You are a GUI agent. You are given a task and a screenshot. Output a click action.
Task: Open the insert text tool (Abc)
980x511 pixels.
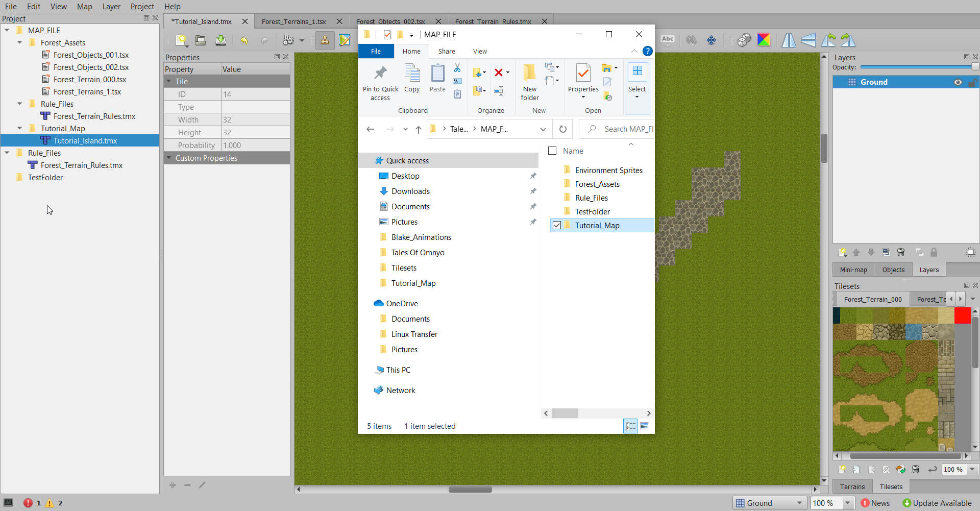(x=668, y=39)
